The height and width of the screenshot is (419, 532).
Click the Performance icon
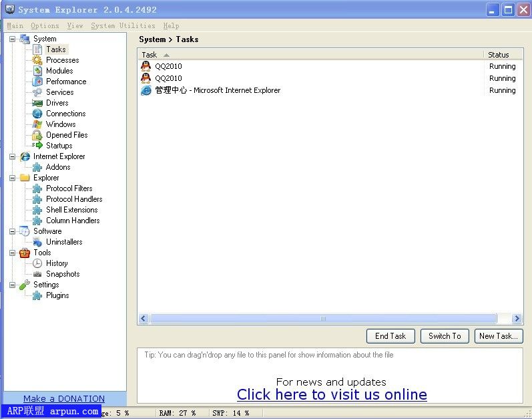point(37,82)
